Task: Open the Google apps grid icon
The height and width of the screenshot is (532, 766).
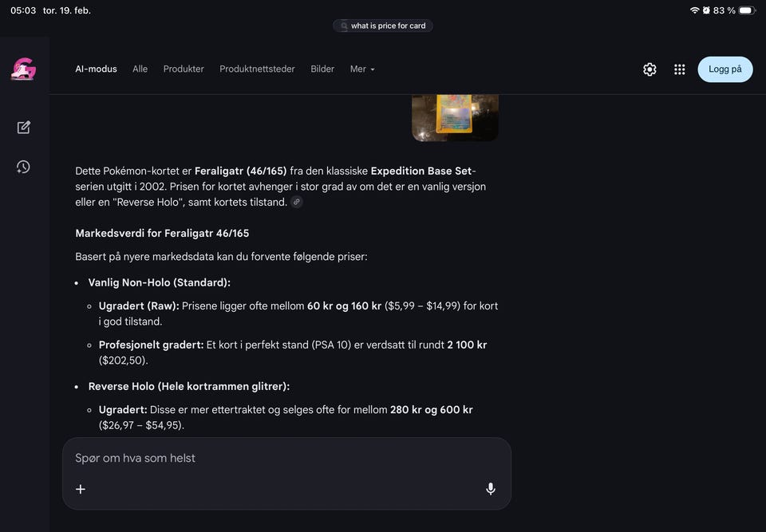Action: coord(679,69)
